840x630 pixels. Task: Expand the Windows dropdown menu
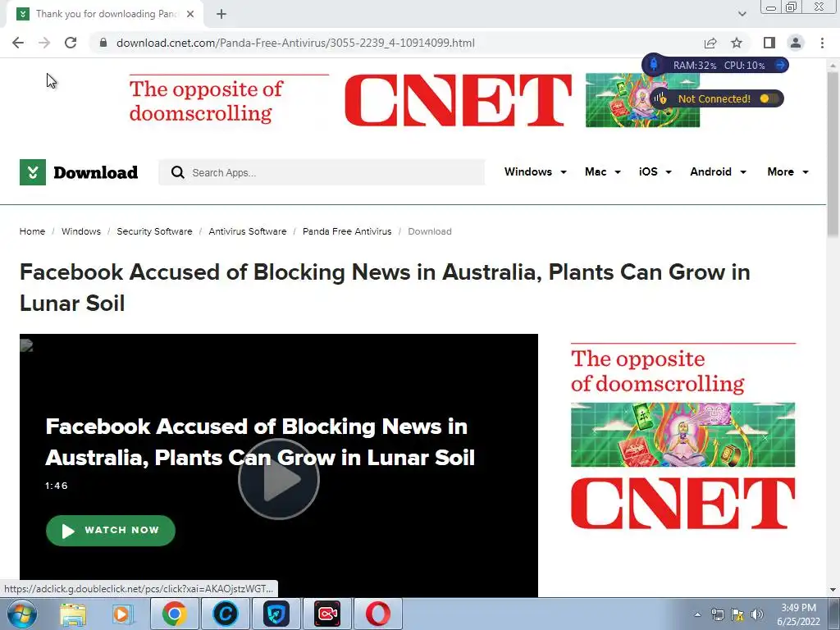point(535,172)
